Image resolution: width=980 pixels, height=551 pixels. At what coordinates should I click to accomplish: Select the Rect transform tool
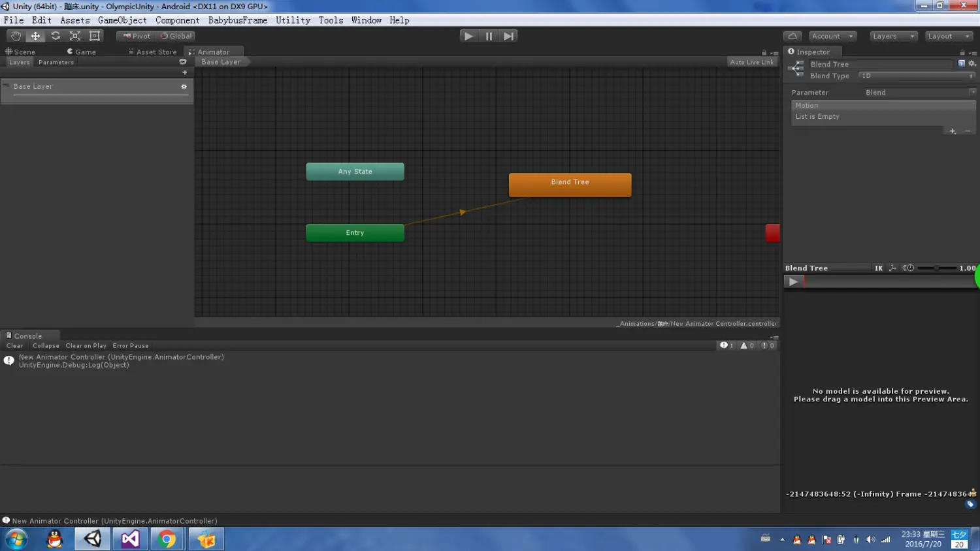[95, 36]
